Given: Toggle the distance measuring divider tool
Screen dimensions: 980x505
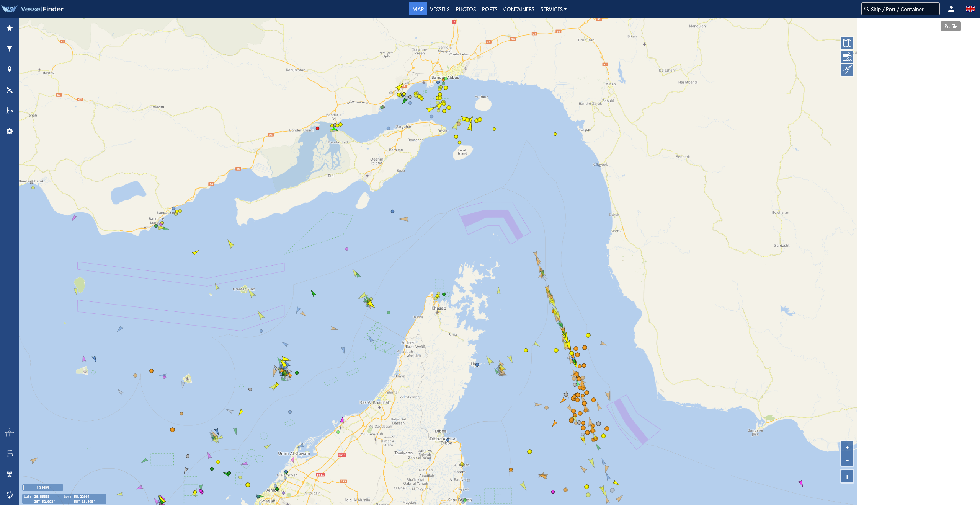Looking at the screenshot, I should pos(847,70).
